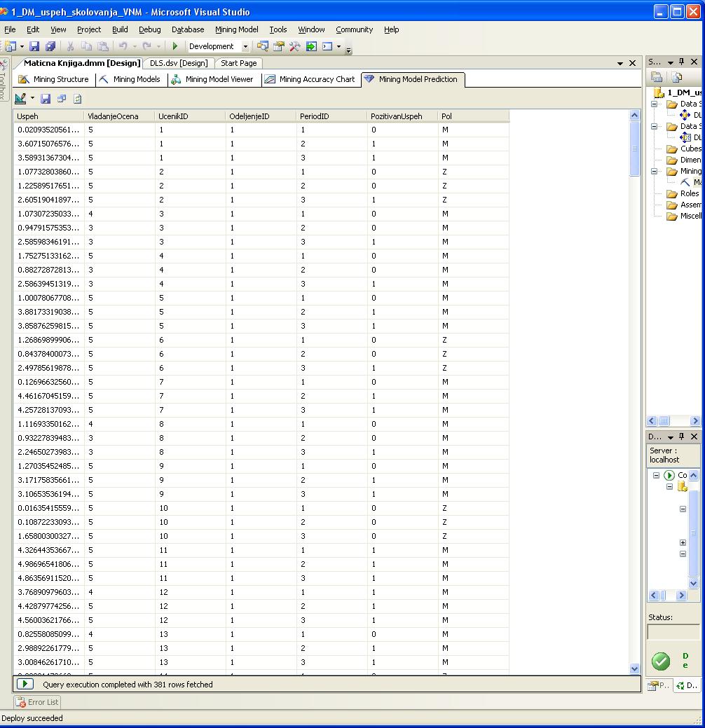This screenshot has width=705, height=728.
Task: Open the File menu
Action: pos(10,29)
